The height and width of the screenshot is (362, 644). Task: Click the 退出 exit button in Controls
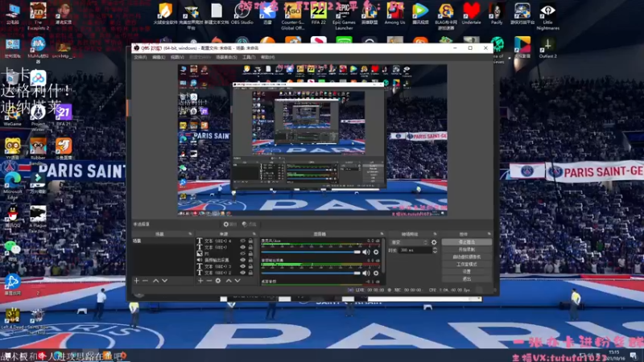click(467, 279)
